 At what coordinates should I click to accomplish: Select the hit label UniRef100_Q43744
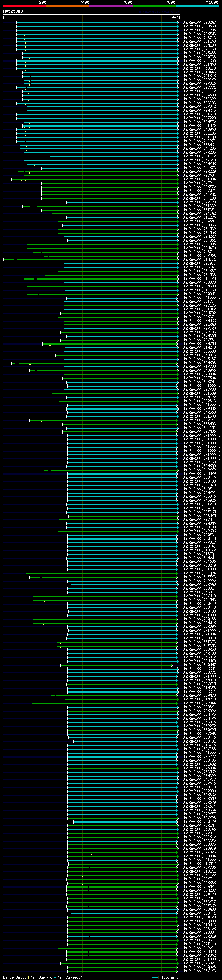tap(199, 252)
